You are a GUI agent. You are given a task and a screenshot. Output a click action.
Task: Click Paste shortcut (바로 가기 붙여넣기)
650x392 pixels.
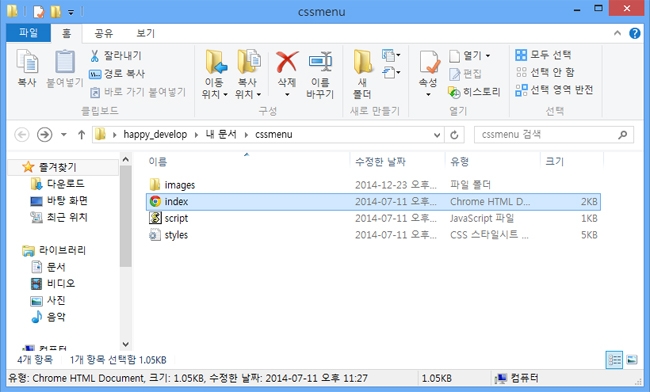(x=138, y=92)
